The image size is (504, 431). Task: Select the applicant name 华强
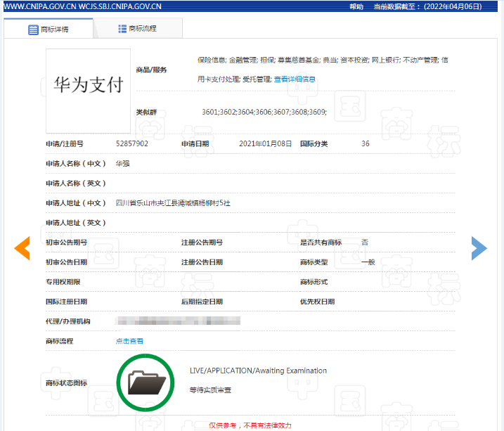pyautogui.click(x=123, y=164)
